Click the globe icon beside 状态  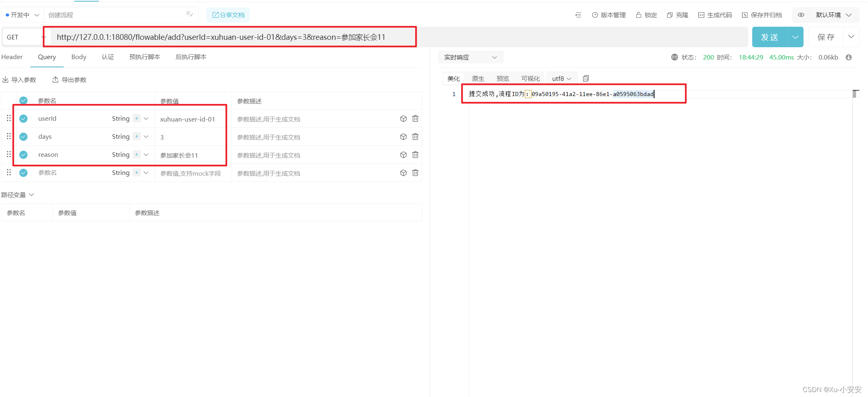(674, 57)
